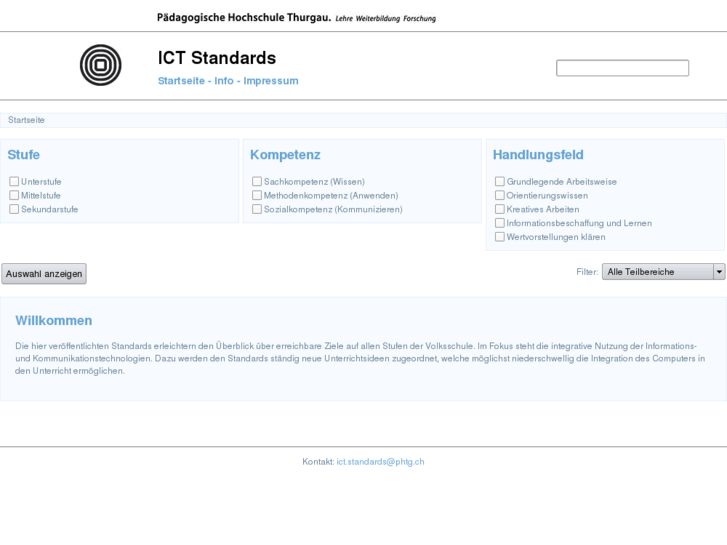Enable Kreatives Arbeiten checkbox
727x545 pixels.
click(500, 209)
